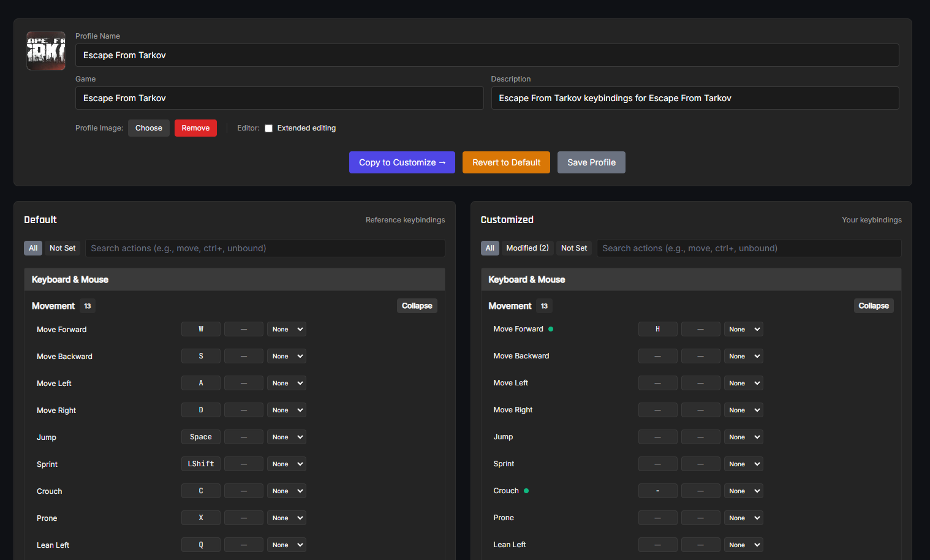Click the Keyboard & Mouse header in Default panel
The height and width of the screenshot is (560, 930).
(x=235, y=279)
